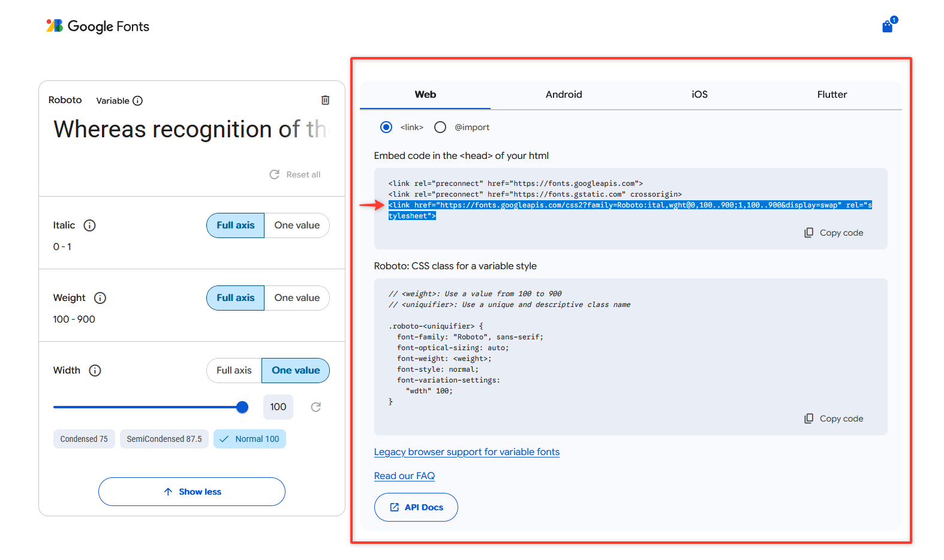Open Legacy browser support for variable fonts
Image resolution: width=944 pixels, height=560 pixels.
(467, 452)
